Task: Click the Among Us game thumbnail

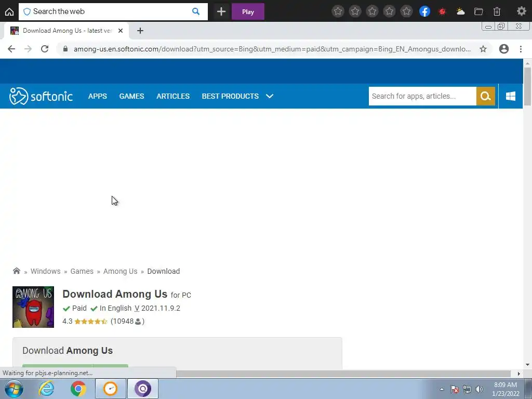Action: point(33,307)
